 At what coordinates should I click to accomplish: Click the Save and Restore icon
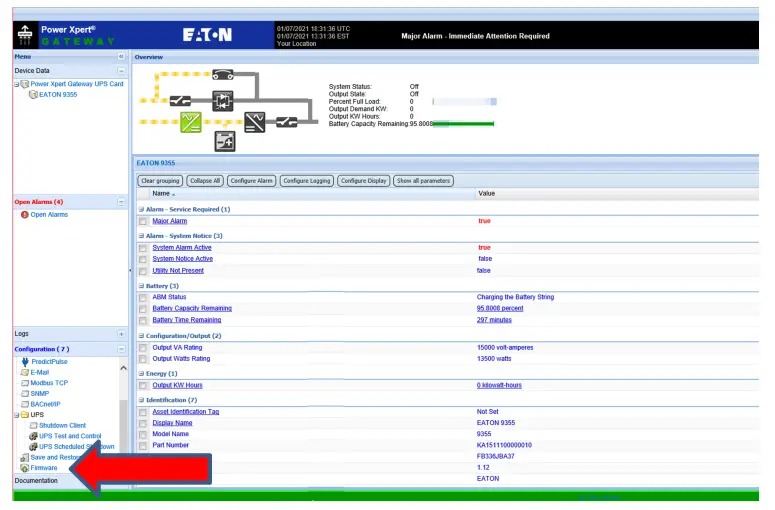click(x=25, y=458)
